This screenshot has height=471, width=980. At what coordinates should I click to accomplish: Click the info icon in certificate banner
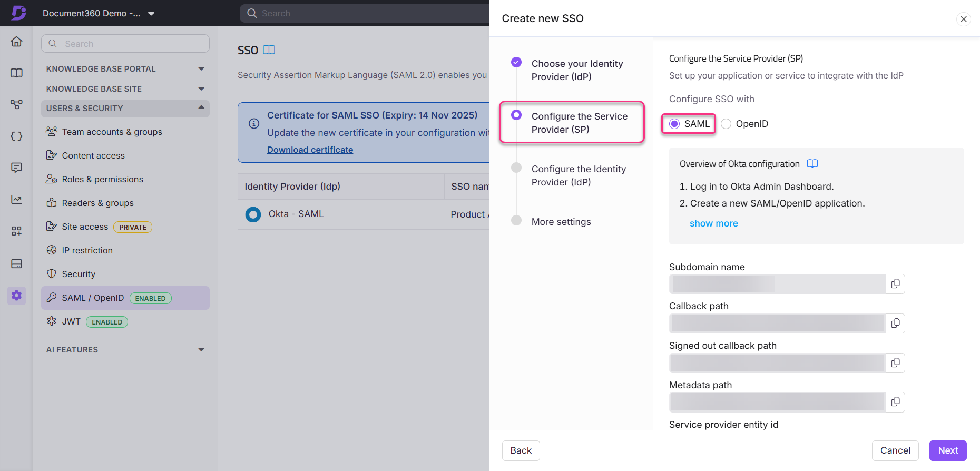coord(254,123)
